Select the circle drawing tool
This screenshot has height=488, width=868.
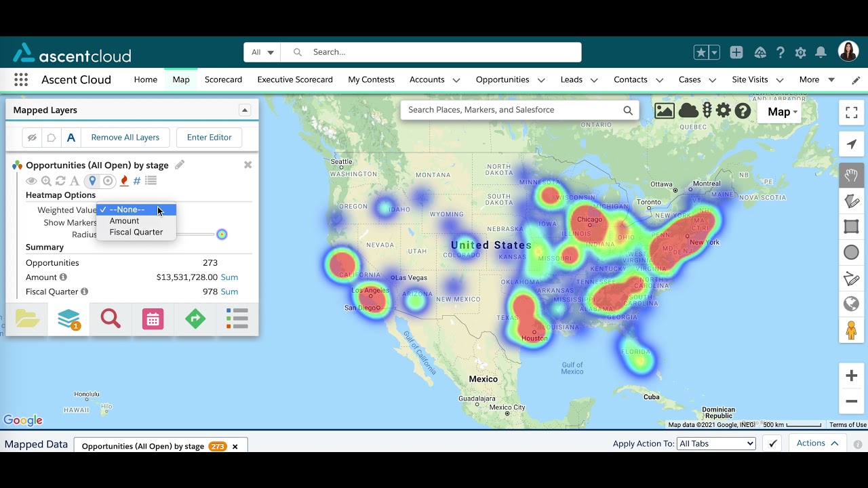[852, 253]
